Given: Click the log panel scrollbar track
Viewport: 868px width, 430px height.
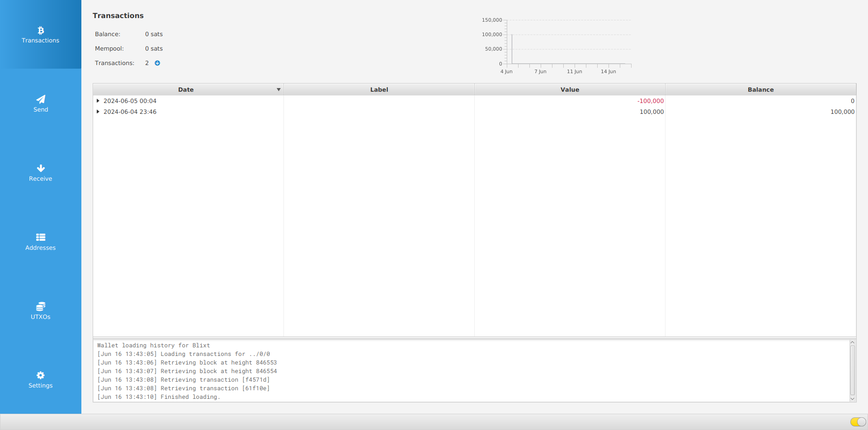Looking at the screenshot, I should click(x=852, y=370).
